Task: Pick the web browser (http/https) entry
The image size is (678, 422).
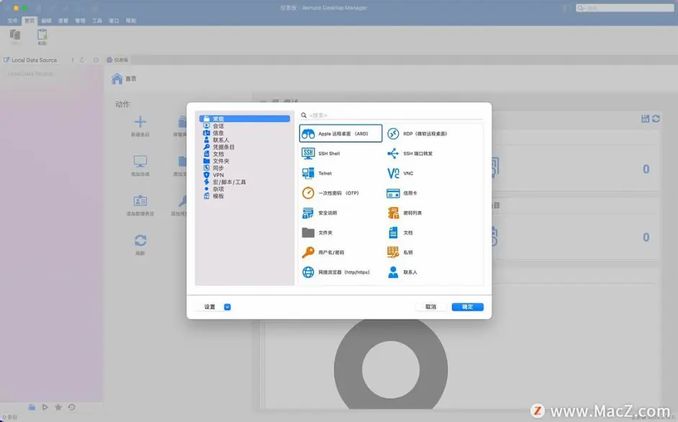Action: coord(336,272)
